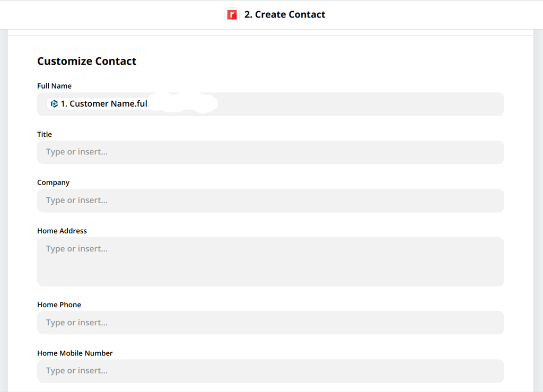This screenshot has height=392, width=543.
Task: Click into the Company input field
Action: click(270, 201)
